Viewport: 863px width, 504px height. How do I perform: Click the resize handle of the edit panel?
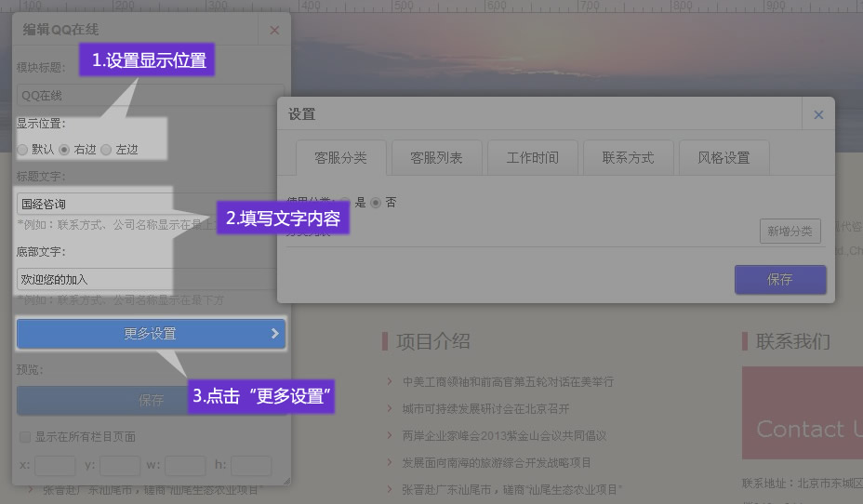286,481
